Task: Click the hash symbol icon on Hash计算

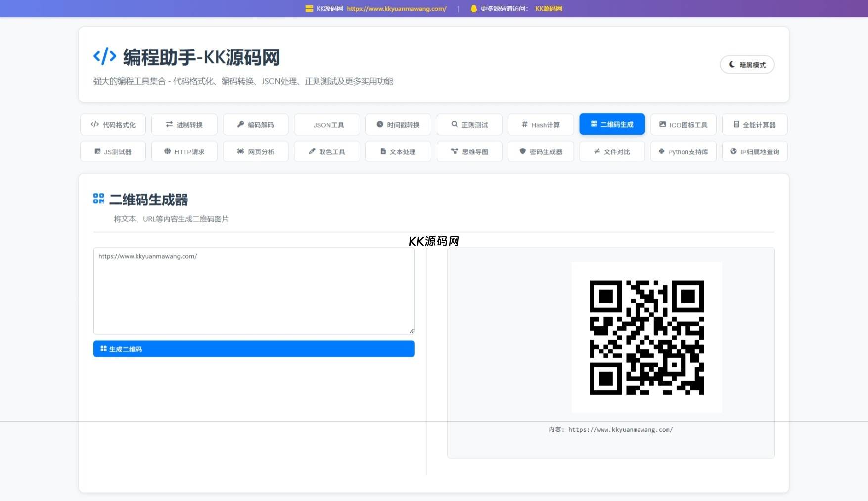Action: [525, 124]
